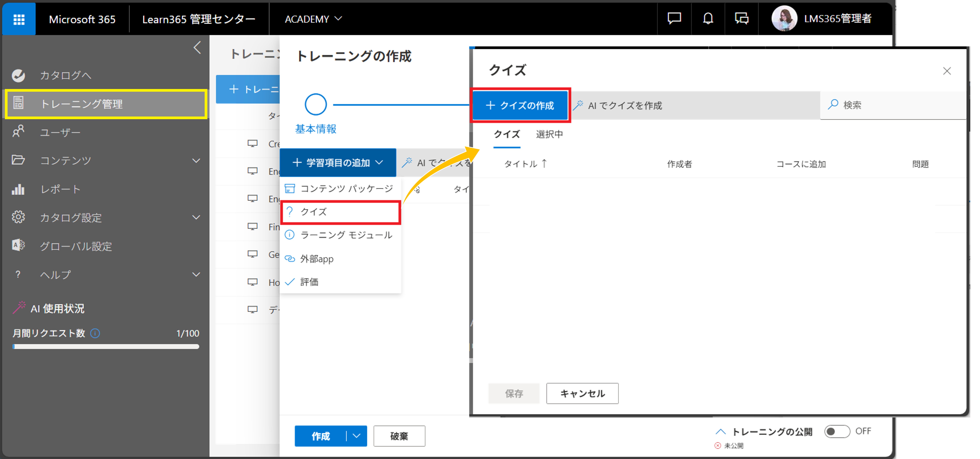Click the monitor icon beside the Ho row
Viewport: 980px width, 459px height.
click(253, 282)
